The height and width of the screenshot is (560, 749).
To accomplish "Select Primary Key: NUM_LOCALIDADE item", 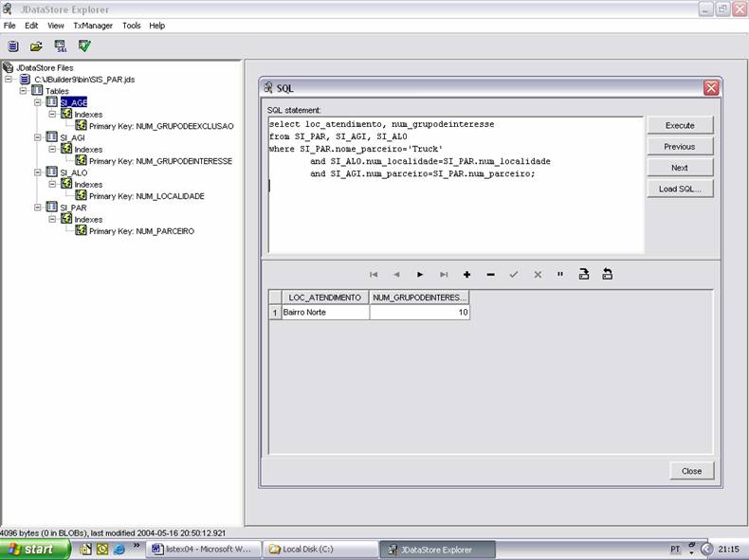I will click(147, 196).
